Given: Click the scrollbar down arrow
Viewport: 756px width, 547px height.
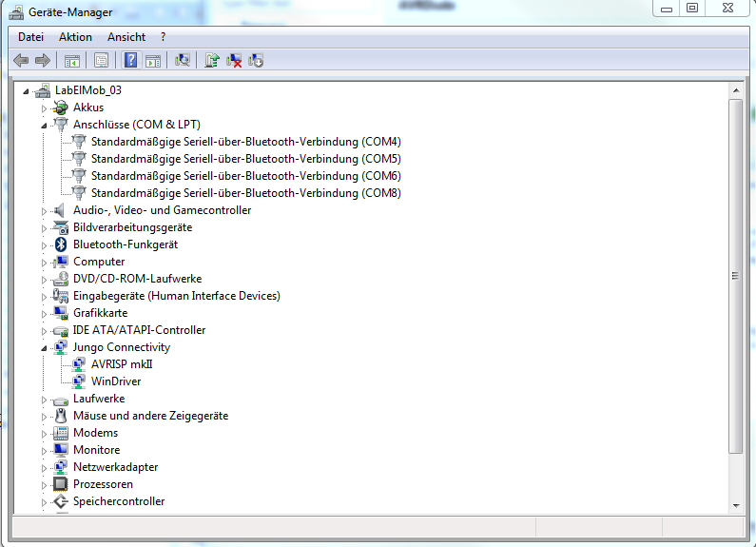Looking at the screenshot, I should point(736,505).
